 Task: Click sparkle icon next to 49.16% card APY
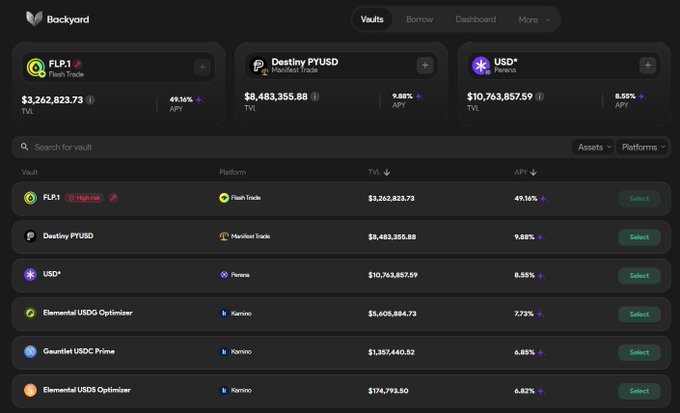199,100
